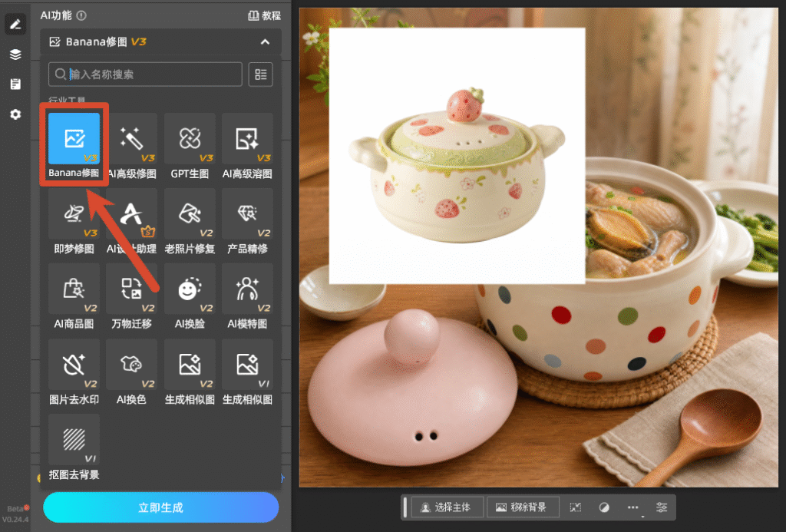Click the pencil edit sidebar icon
Viewport: 786px width, 532px height.
[15, 24]
